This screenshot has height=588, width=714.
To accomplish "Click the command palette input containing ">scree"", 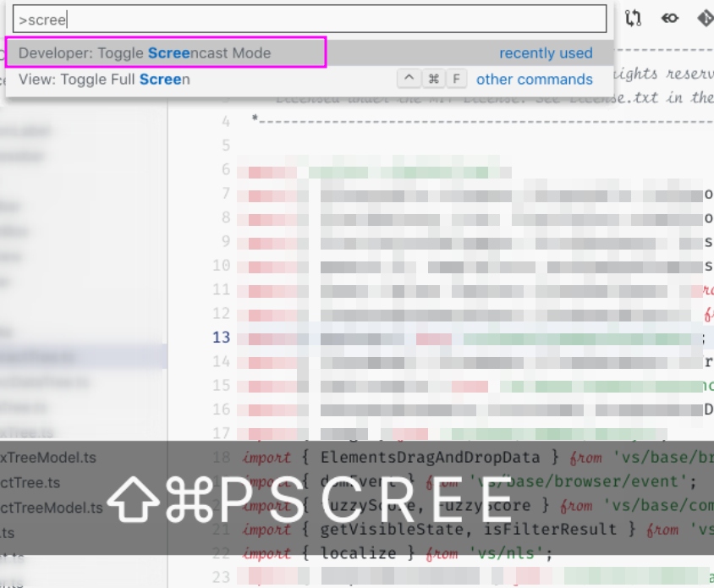I will point(310,19).
